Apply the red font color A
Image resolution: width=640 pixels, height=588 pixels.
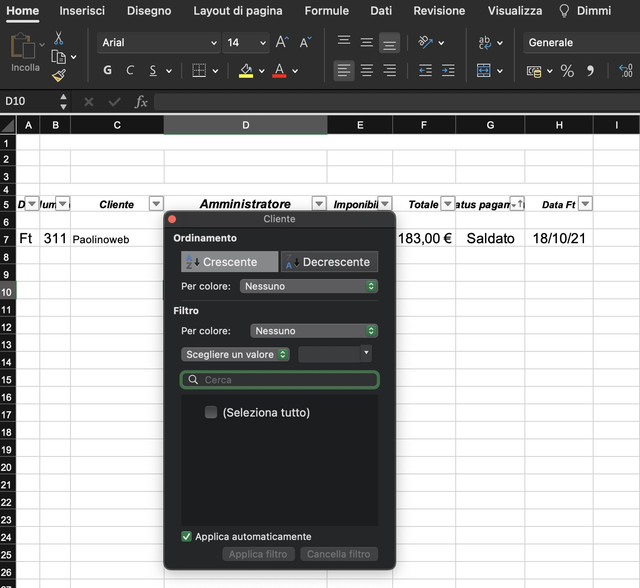click(x=279, y=71)
